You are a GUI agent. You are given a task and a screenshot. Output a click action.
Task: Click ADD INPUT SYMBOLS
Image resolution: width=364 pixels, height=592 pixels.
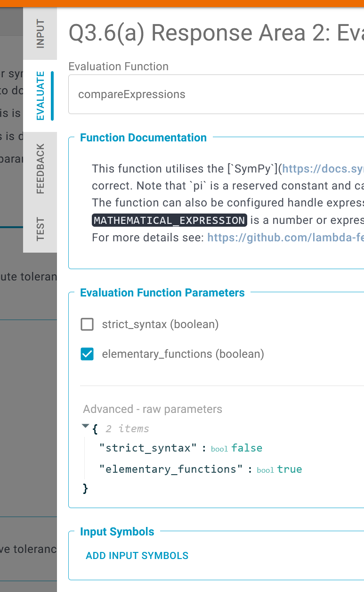pyautogui.click(x=137, y=556)
